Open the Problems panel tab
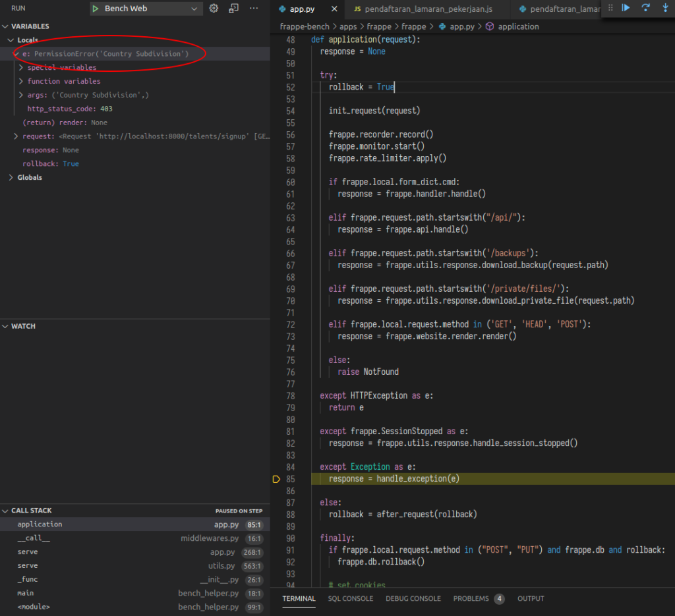This screenshot has height=616, width=675. pos(471,599)
